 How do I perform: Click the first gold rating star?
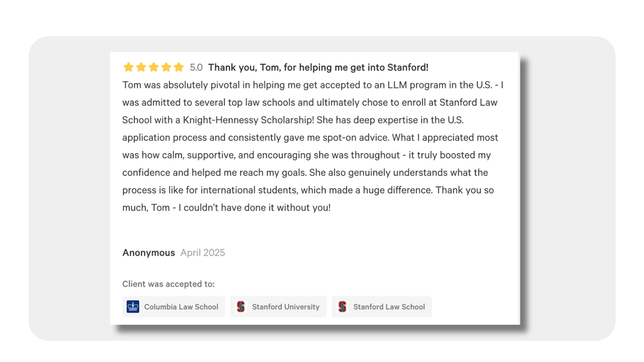[x=128, y=67]
